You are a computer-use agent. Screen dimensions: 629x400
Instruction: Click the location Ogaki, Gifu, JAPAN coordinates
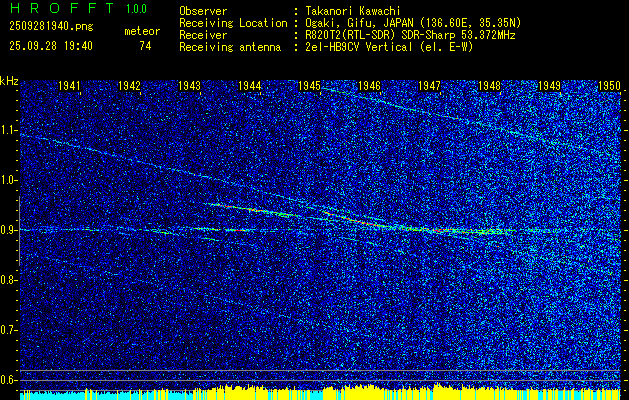[413, 23]
